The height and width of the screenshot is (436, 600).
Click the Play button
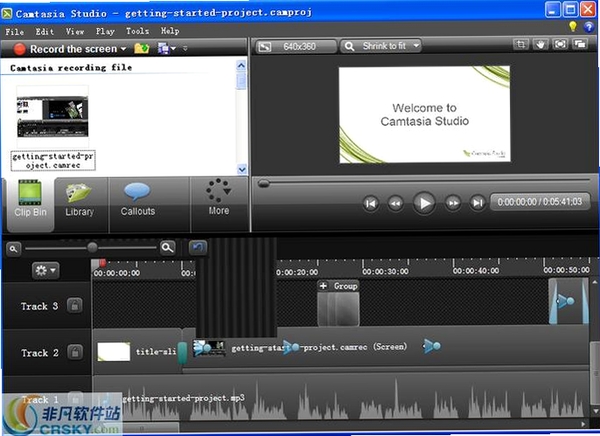pos(424,203)
